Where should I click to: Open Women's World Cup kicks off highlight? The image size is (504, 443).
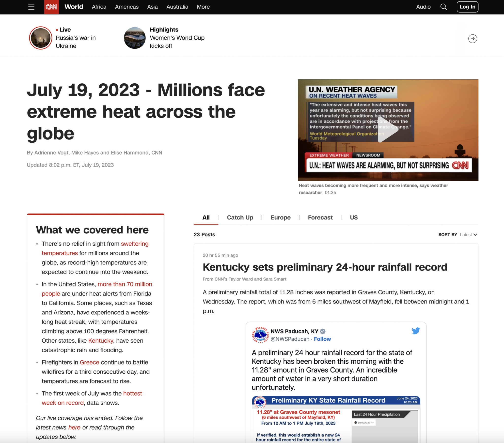(x=177, y=38)
